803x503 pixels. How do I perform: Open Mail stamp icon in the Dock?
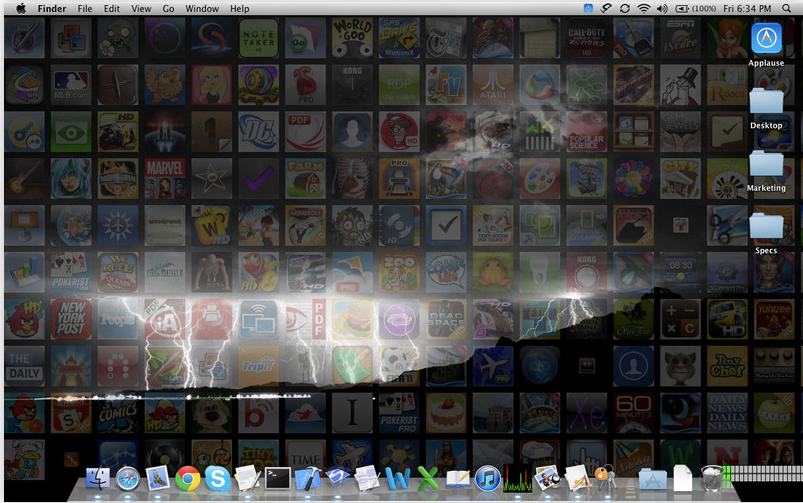click(158, 478)
